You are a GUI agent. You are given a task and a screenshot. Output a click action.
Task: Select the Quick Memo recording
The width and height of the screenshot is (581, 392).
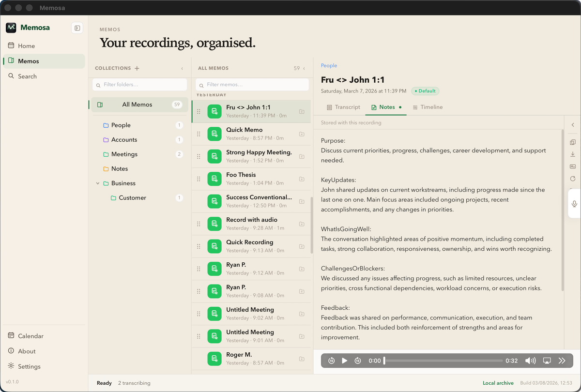[x=251, y=134]
